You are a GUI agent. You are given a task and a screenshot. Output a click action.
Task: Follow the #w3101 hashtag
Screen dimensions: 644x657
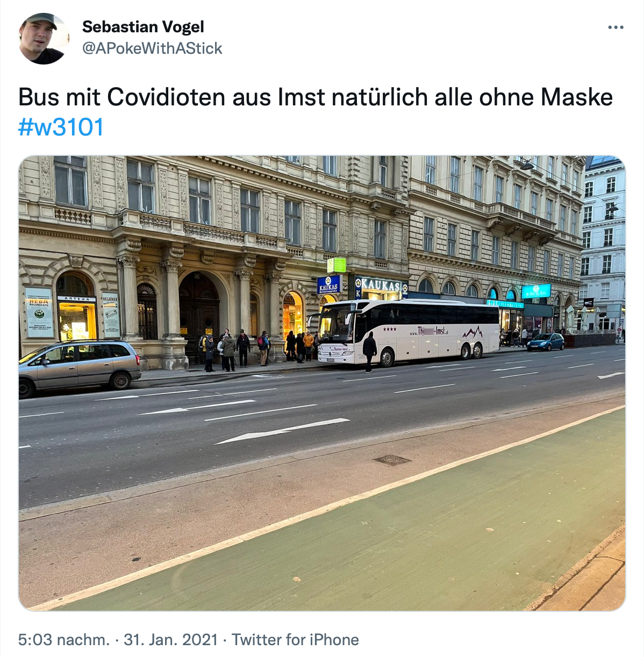[x=61, y=127]
